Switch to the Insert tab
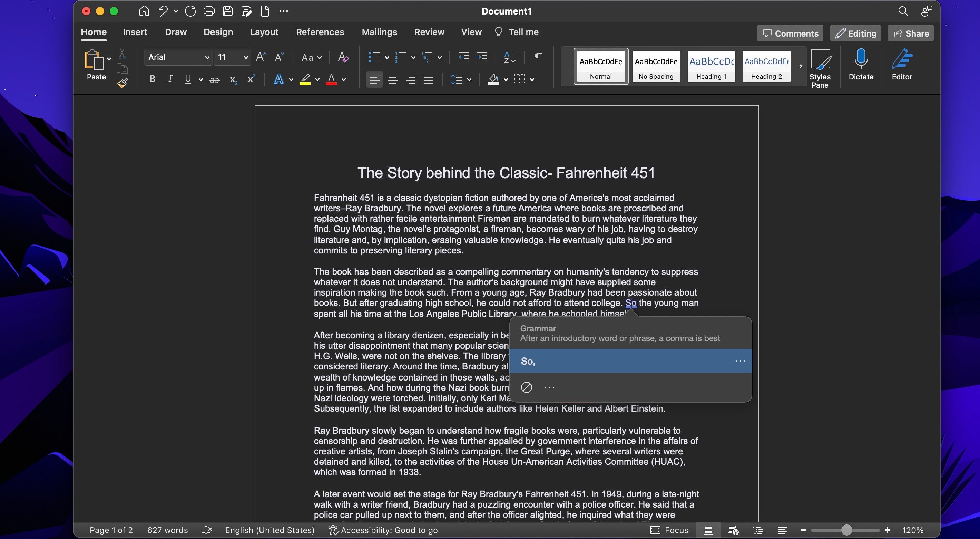Viewport: 980px width, 539px height. tap(135, 32)
